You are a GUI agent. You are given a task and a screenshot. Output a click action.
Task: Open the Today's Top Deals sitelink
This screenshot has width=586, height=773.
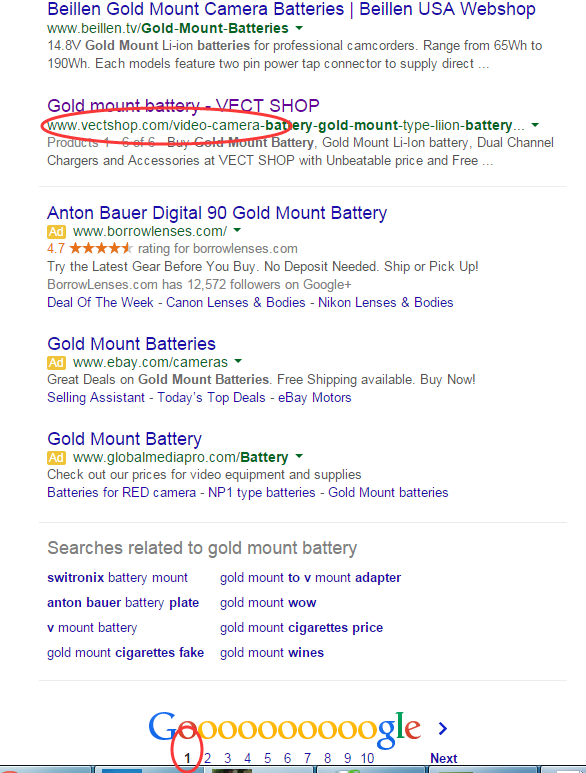click(x=211, y=397)
